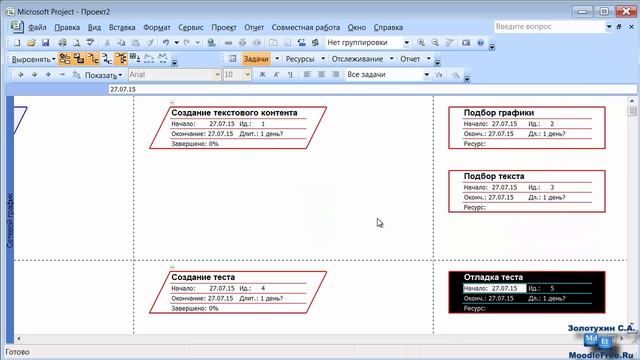Image resolution: width=640 pixels, height=360 pixels.
Task: Open print preview
Action: [x=76, y=42]
